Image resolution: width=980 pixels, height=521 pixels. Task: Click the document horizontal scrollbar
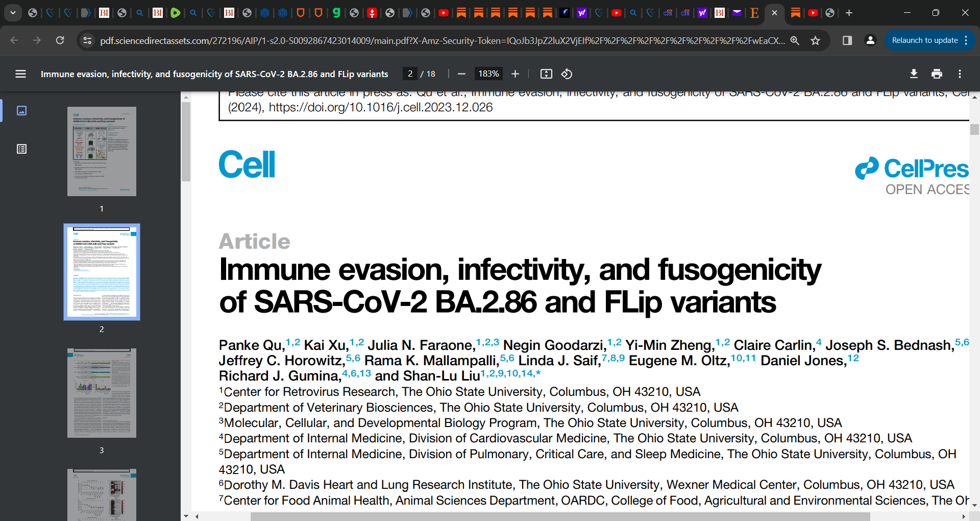coord(560,516)
